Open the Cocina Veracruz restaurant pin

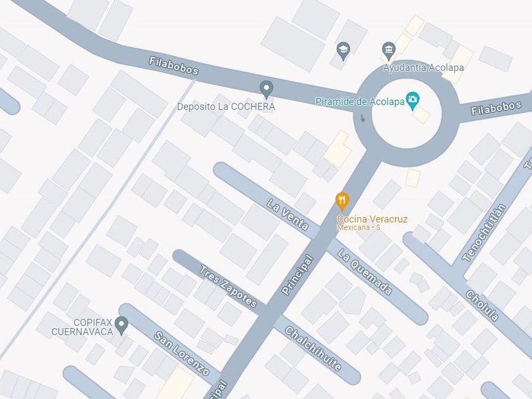point(343,201)
